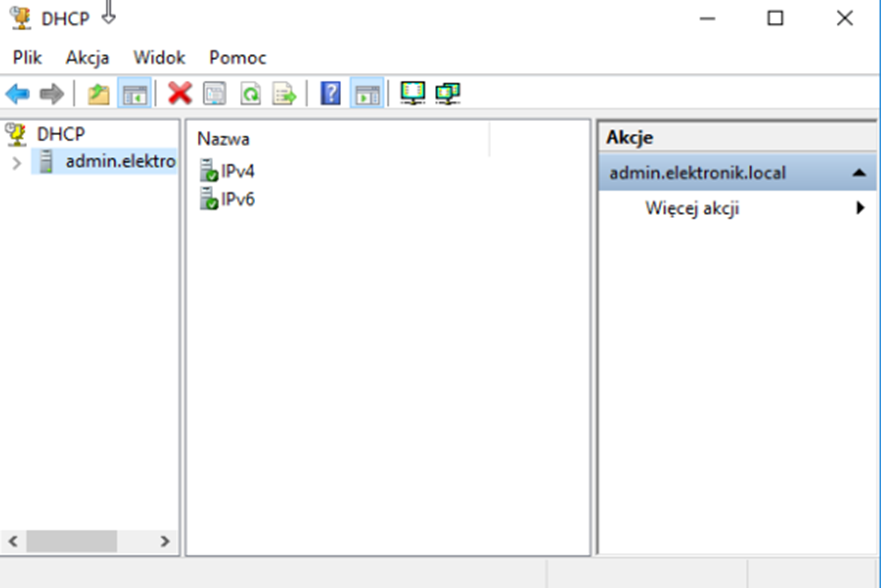Select the IPv4 item in the list
The height and width of the screenshot is (588, 881).
237,172
